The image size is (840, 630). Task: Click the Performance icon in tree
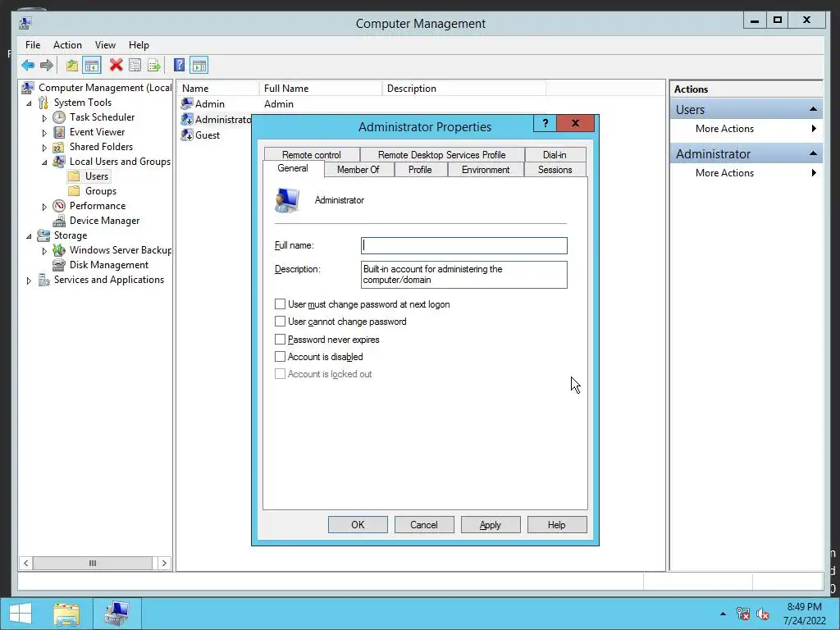(59, 206)
